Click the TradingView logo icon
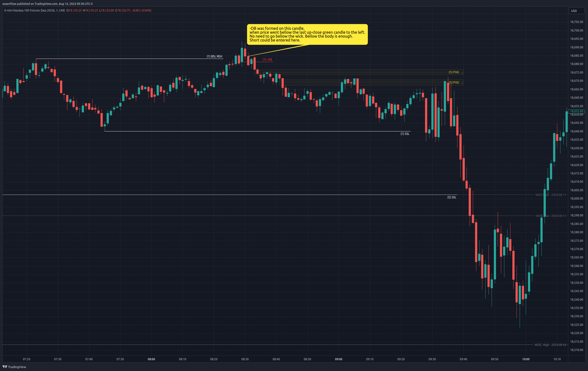Image resolution: width=588 pixels, height=371 pixels. [5, 367]
